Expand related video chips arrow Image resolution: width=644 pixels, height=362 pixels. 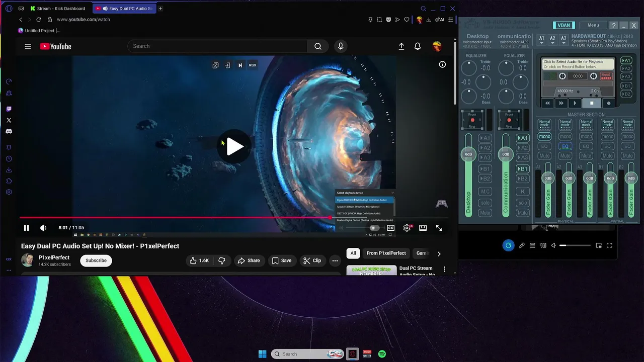pyautogui.click(x=439, y=253)
